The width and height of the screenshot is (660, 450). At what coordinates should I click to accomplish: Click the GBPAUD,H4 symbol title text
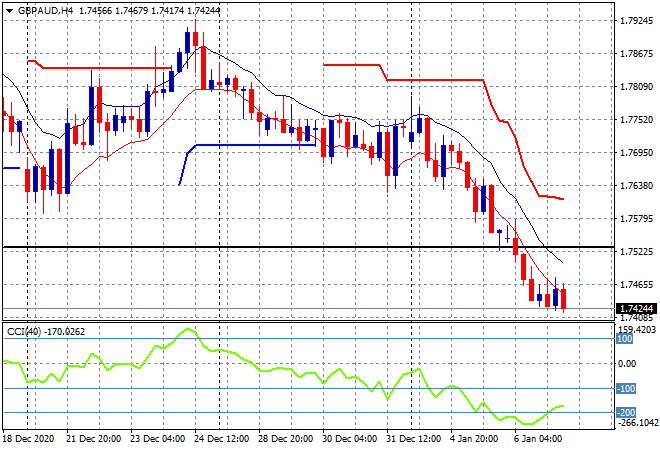pos(46,9)
